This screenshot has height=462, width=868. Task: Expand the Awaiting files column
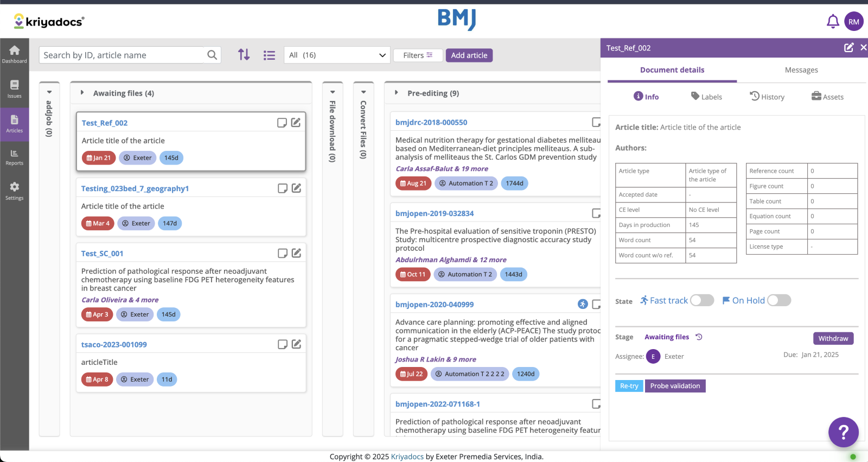pos(82,93)
